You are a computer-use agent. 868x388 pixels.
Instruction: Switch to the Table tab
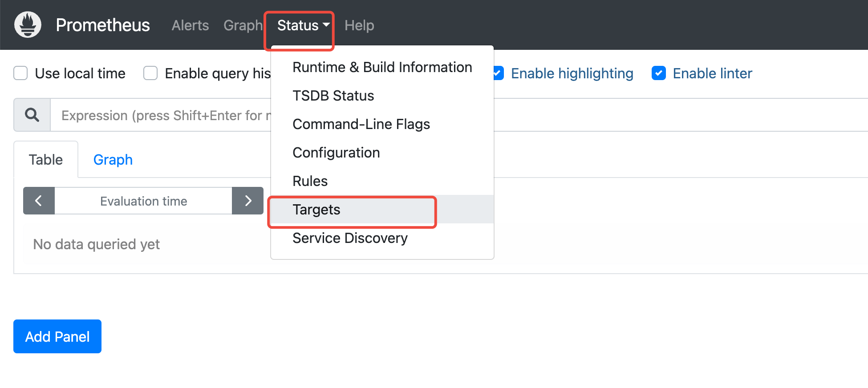click(x=46, y=160)
